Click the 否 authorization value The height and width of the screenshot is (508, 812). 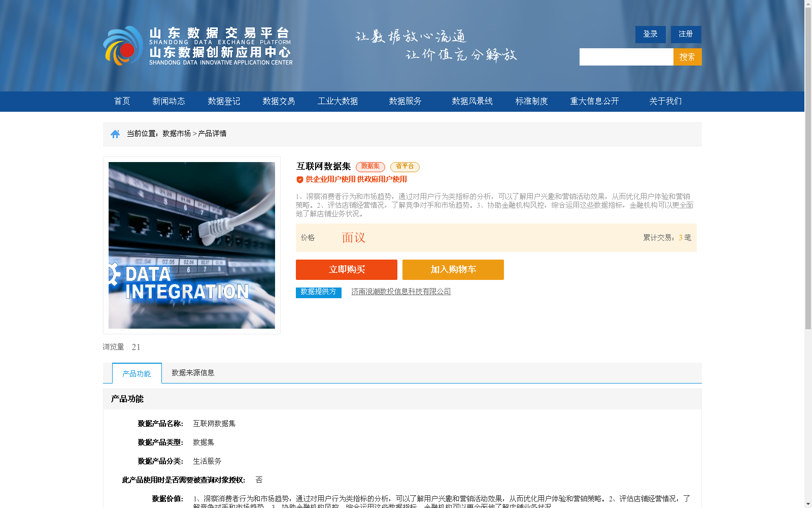259,480
